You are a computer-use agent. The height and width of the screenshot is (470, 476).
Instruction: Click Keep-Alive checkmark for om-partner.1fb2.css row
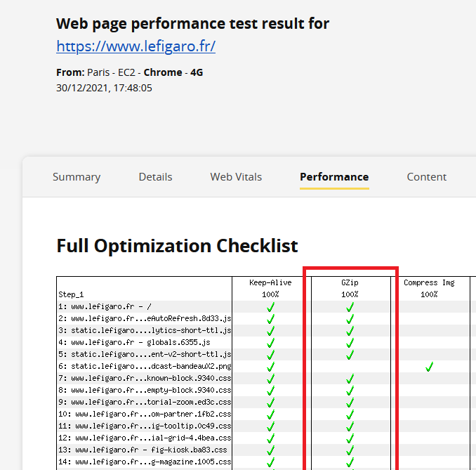[x=270, y=414]
